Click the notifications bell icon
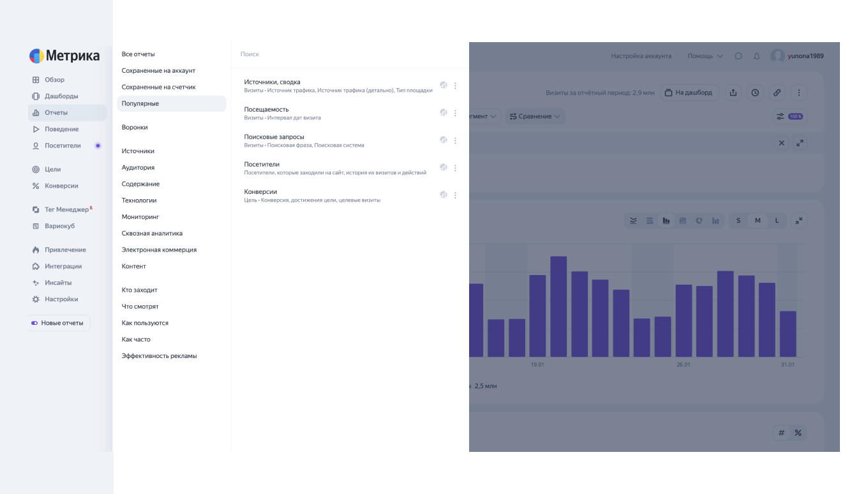Viewport: 868px width, 494px height. 756,56
